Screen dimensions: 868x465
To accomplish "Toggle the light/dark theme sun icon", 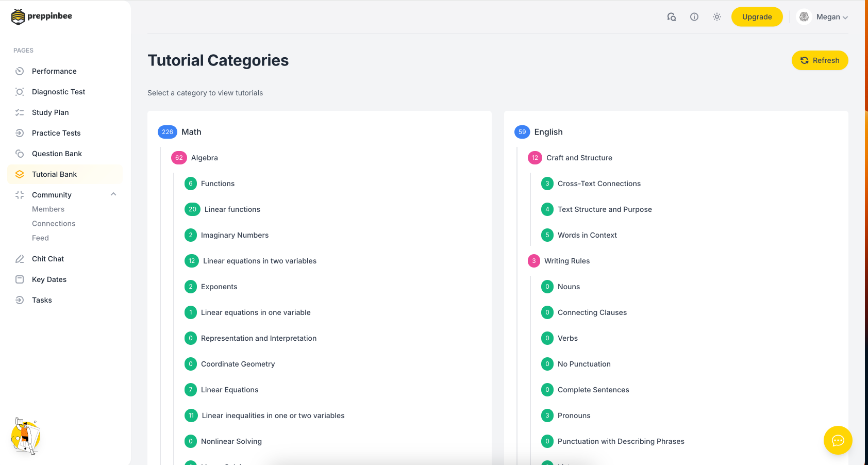I will [x=716, y=17].
